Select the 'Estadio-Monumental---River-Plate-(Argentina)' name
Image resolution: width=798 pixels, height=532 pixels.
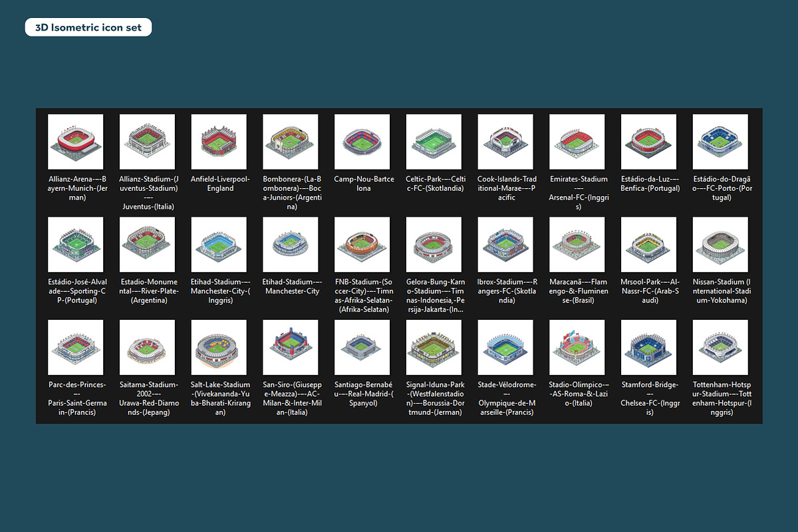[148, 291]
